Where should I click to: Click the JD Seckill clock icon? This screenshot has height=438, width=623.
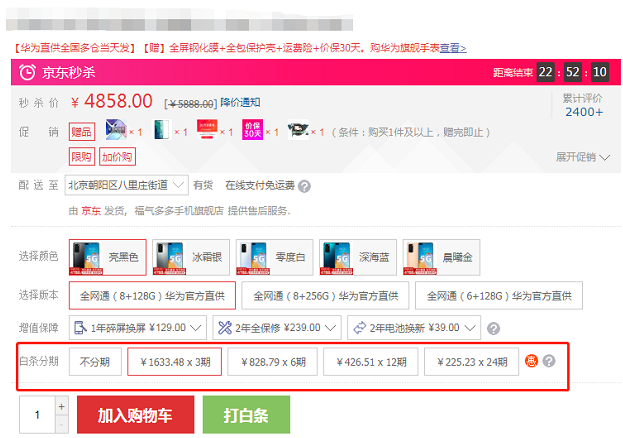click(x=27, y=72)
